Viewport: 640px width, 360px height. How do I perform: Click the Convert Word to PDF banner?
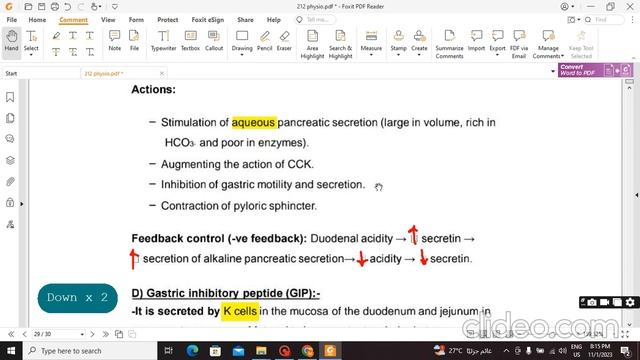(596, 70)
